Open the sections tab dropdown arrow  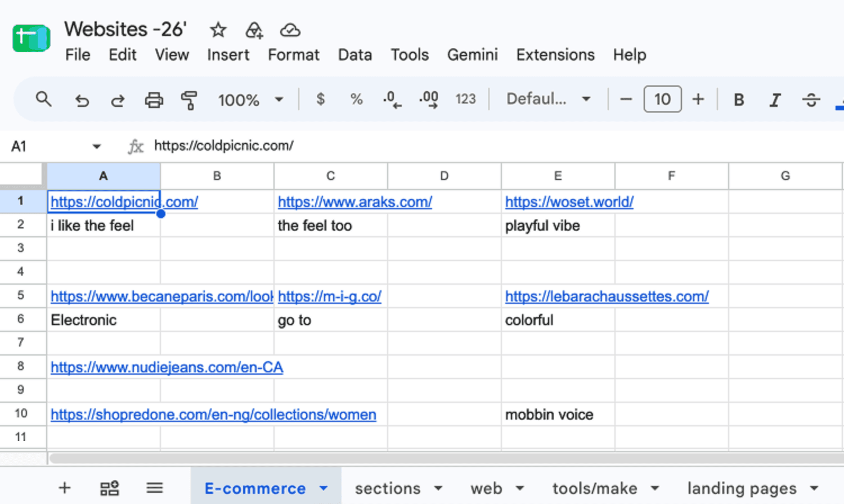pos(438,488)
